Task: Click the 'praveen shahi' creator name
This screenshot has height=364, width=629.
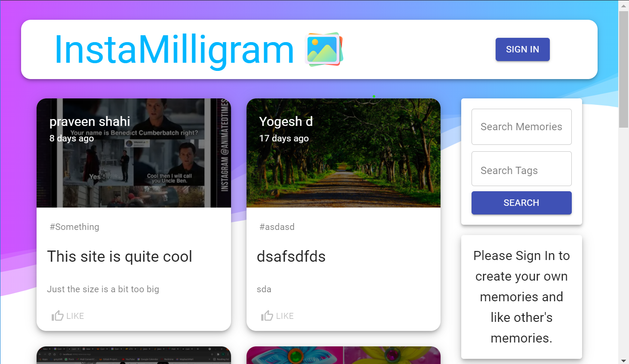Action: (89, 122)
